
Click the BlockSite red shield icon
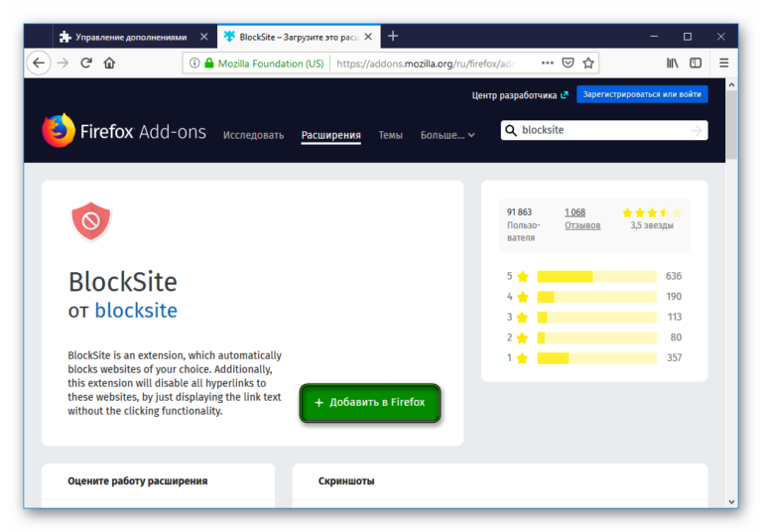(x=91, y=221)
